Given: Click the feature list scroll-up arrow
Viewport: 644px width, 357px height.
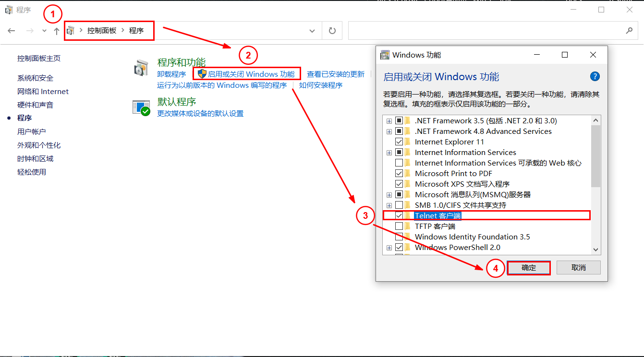Looking at the screenshot, I should point(595,120).
